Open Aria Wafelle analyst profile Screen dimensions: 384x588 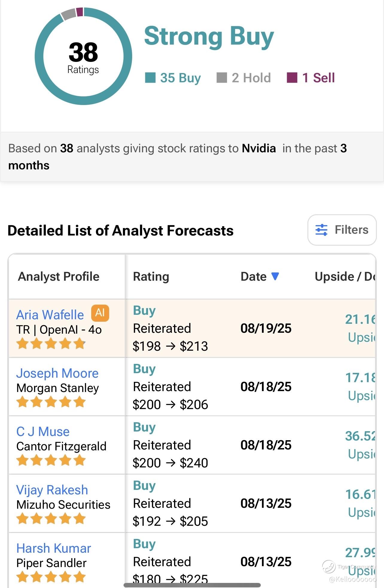pyautogui.click(x=50, y=315)
